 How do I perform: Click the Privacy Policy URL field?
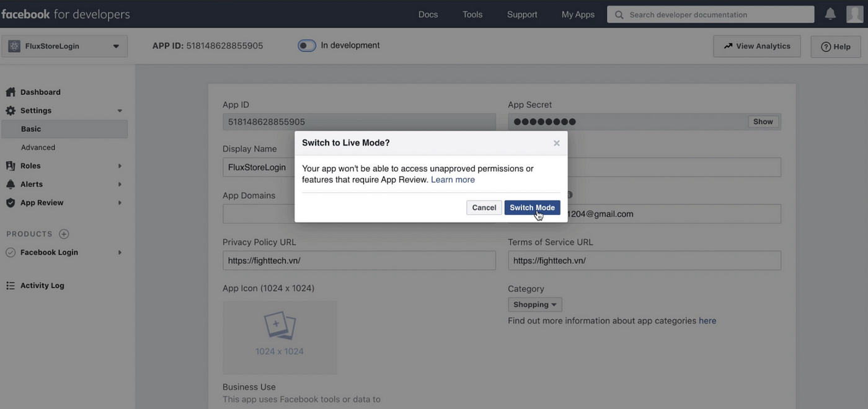359,260
